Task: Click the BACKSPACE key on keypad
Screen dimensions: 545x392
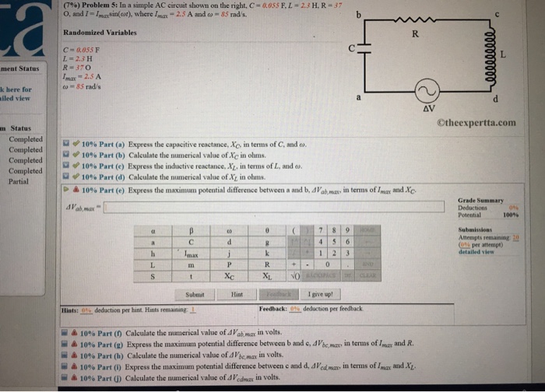Action: [x=321, y=276]
